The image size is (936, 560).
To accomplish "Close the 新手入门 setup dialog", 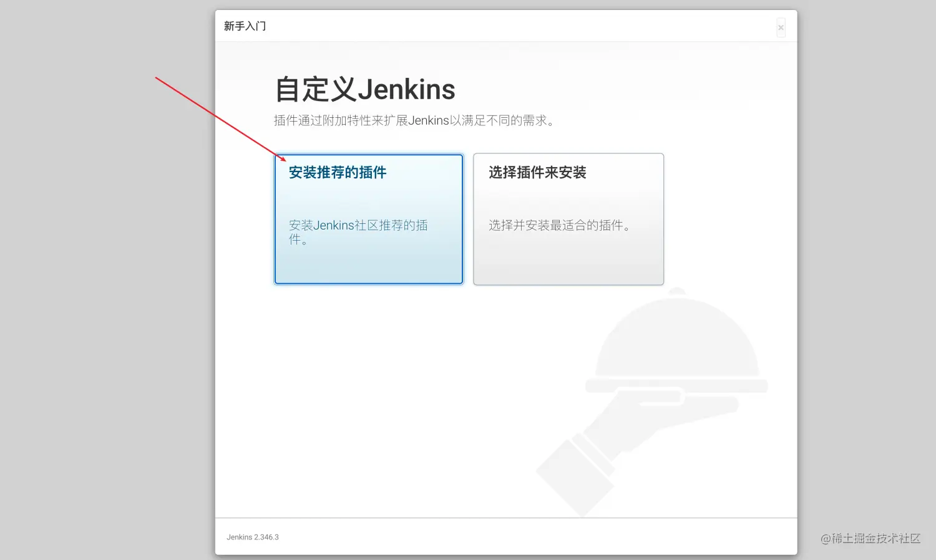I will point(781,27).
